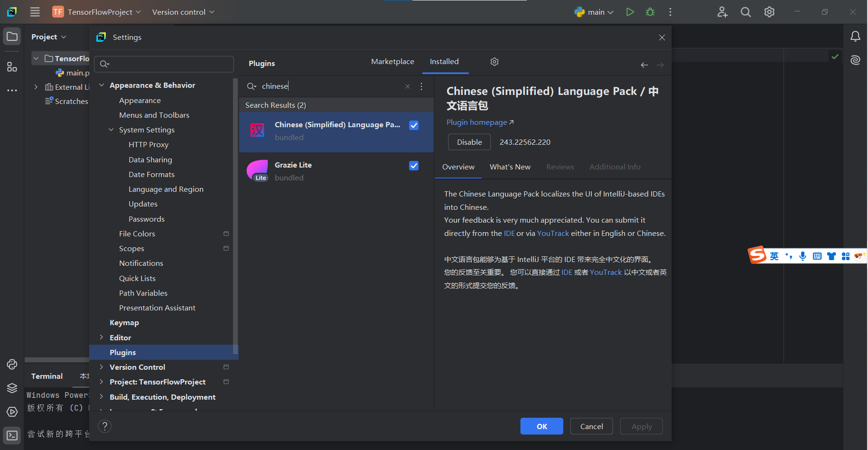
Task: Disable the Chinese Language Pack
Action: (x=469, y=142)
